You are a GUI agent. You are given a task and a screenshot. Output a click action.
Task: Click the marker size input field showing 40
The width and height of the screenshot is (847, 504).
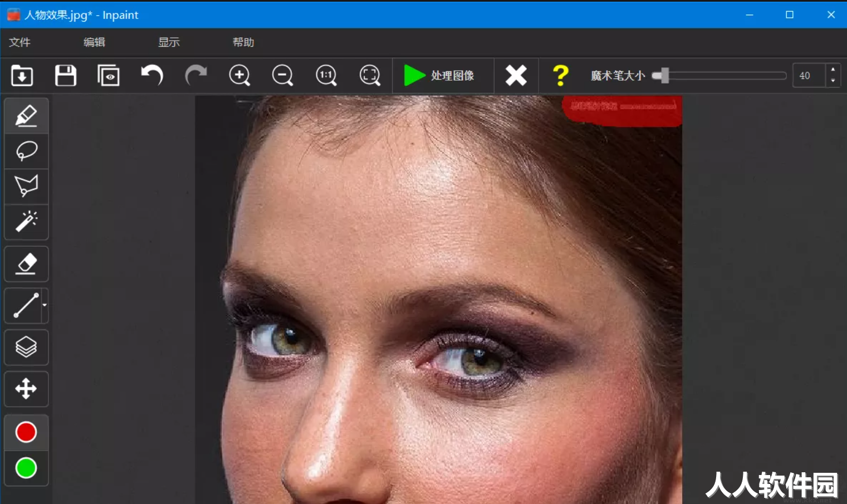809,75
